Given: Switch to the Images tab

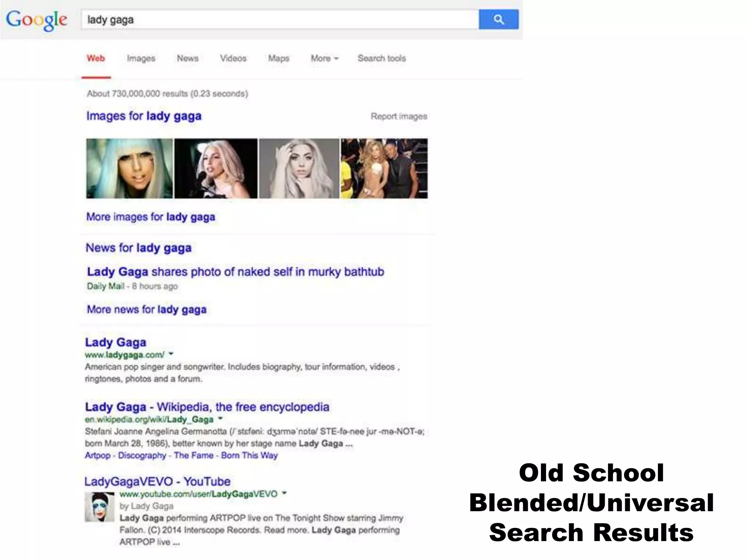Looking at the screenshot, I should (x=141, y=58).
